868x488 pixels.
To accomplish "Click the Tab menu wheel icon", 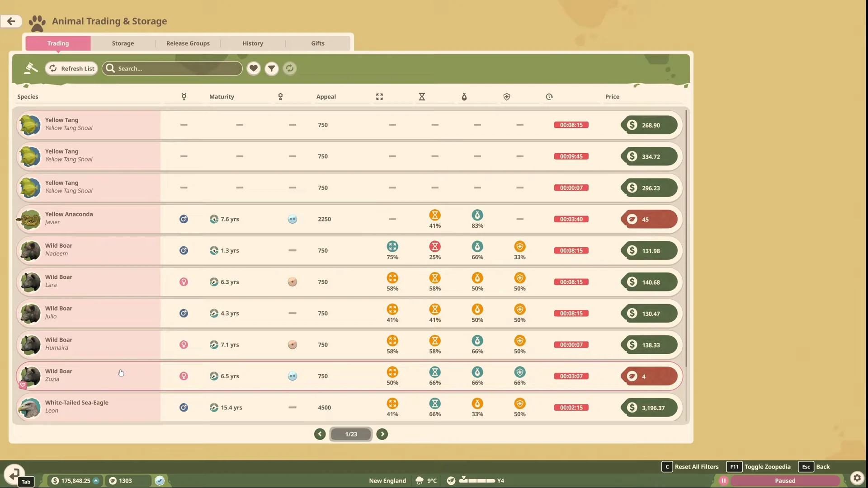I will tap(14, 474).
